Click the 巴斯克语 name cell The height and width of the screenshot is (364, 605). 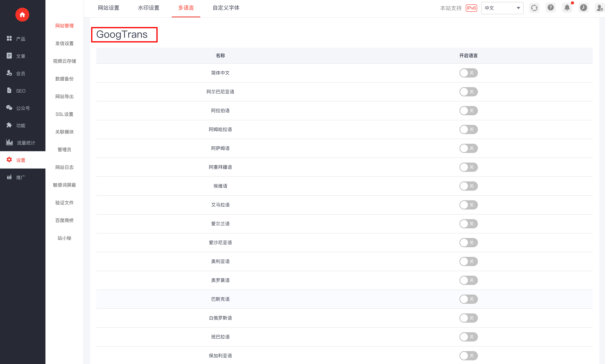pos(220,299)
